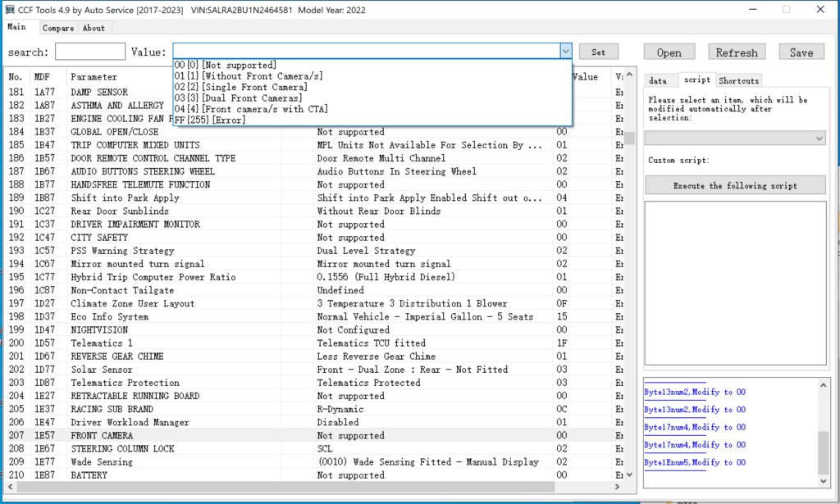Save the current configuration
Screen dimensions: 840x504
(801, 51)
